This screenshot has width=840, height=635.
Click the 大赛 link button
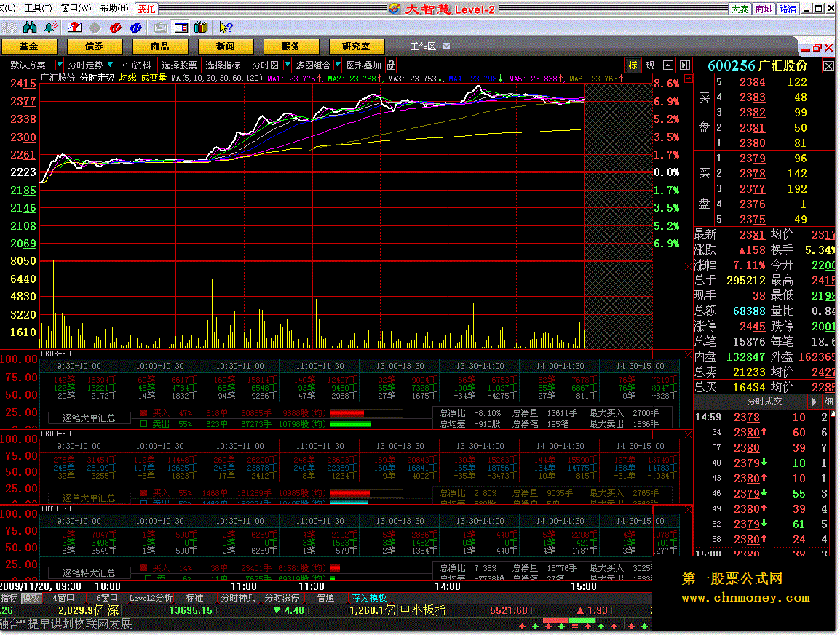(740, 9)
